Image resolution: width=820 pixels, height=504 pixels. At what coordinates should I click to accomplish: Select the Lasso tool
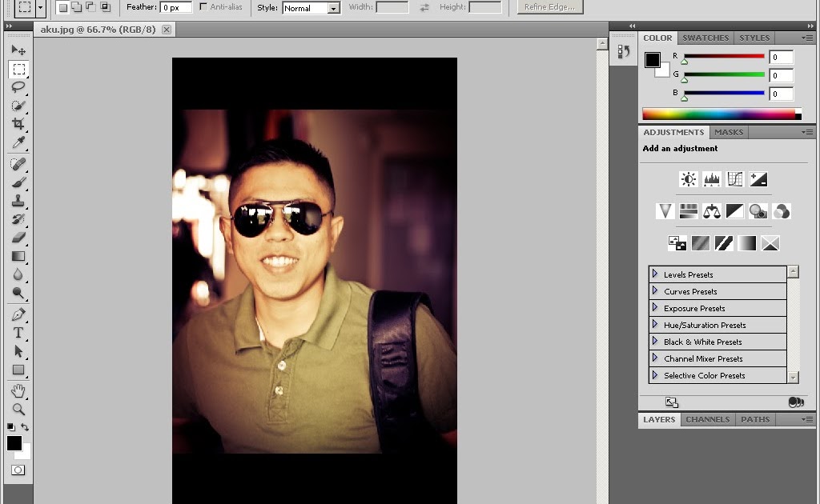pyautogui.click(x=18, y=87)
